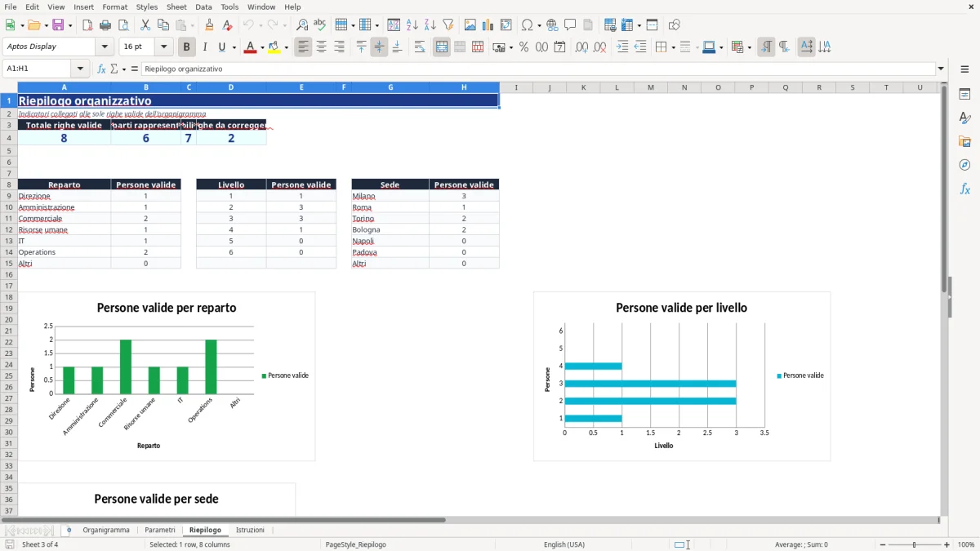Increase cell indent

click(x=622, y=47)
